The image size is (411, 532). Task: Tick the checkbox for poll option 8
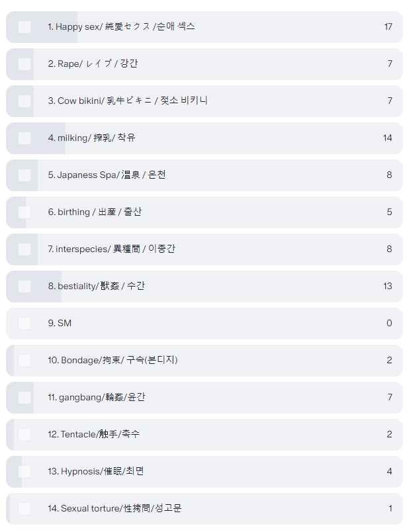tap(24, 287)
